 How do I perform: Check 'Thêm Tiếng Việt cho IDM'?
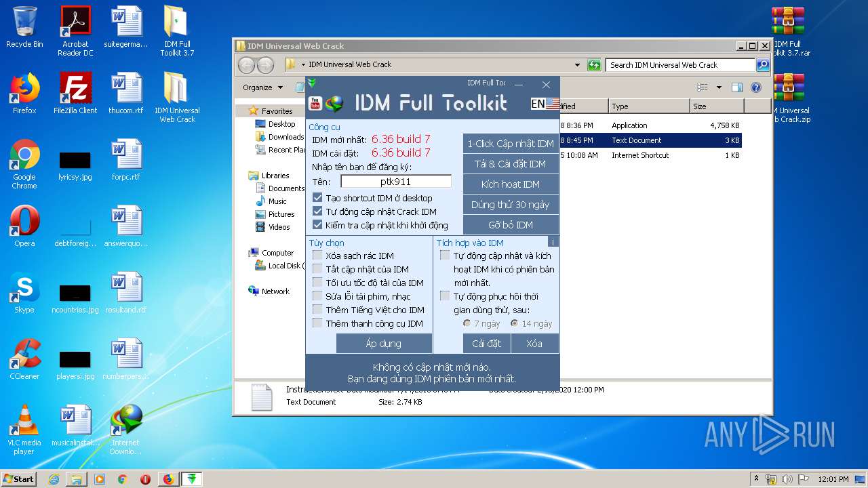click(x=317, y=310)
